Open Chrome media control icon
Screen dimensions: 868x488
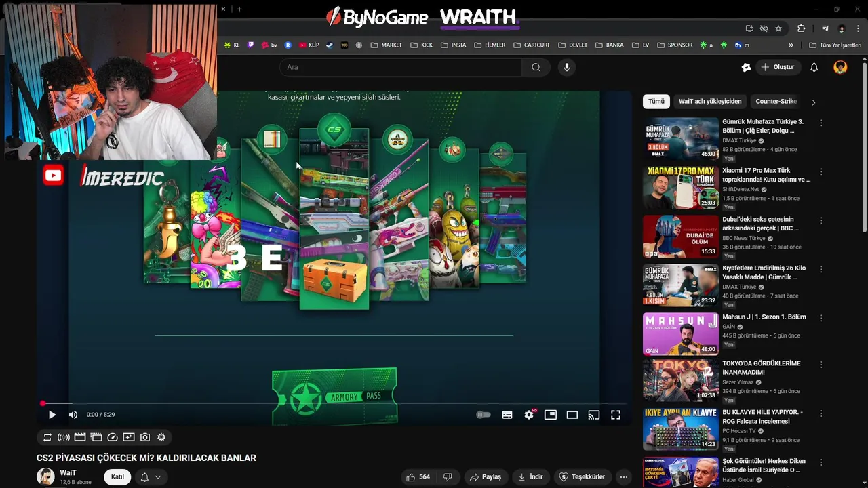tap(825, 28)
